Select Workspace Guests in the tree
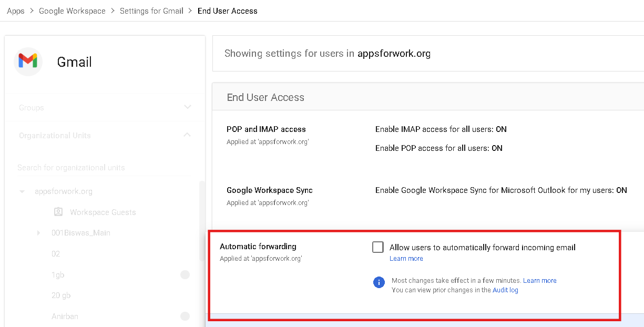The image size is (644, 327). 103,212
